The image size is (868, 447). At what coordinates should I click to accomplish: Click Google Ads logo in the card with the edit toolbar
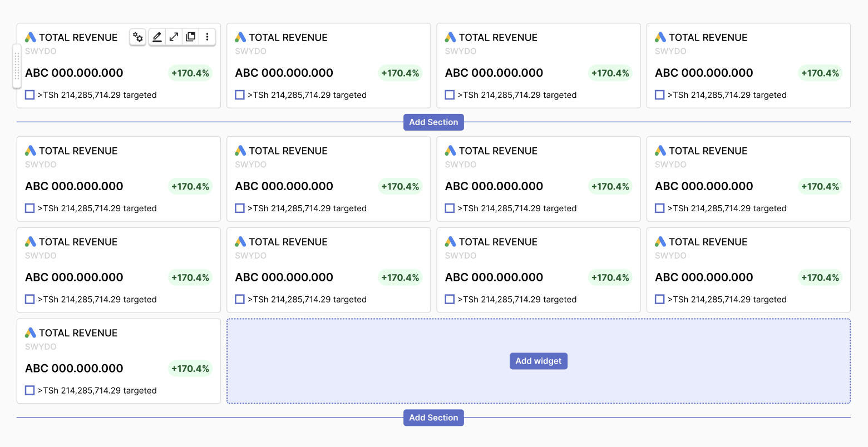coord(31,37)
